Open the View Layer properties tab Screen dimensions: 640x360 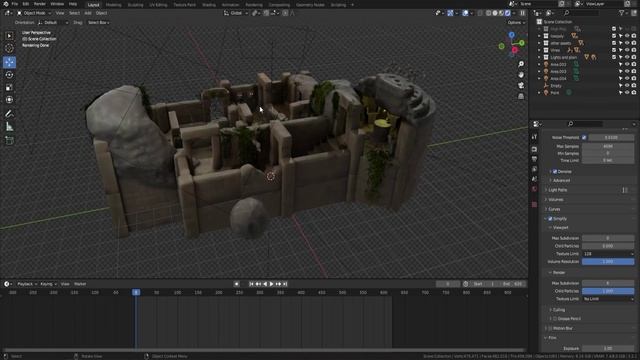click(534, 169)
